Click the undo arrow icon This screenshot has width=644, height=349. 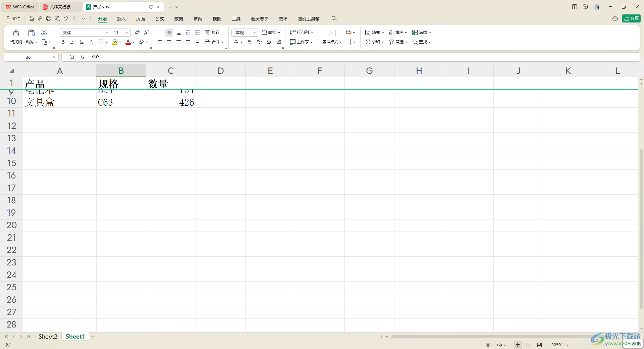coord(66,18)
